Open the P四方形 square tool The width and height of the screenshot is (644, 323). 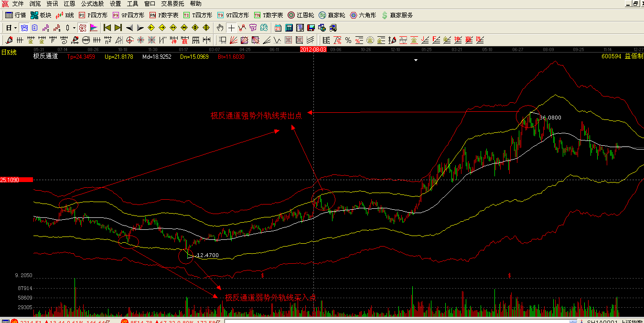click(x=94, y=15)
